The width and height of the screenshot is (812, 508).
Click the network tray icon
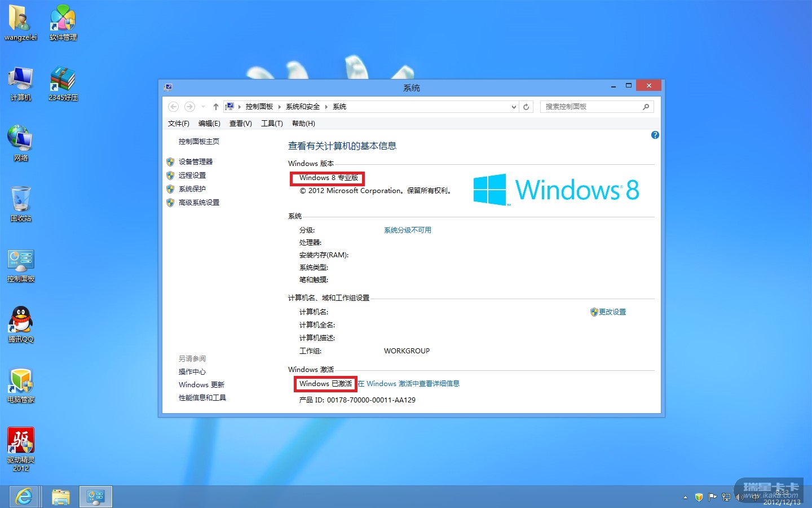coord(726,497)
